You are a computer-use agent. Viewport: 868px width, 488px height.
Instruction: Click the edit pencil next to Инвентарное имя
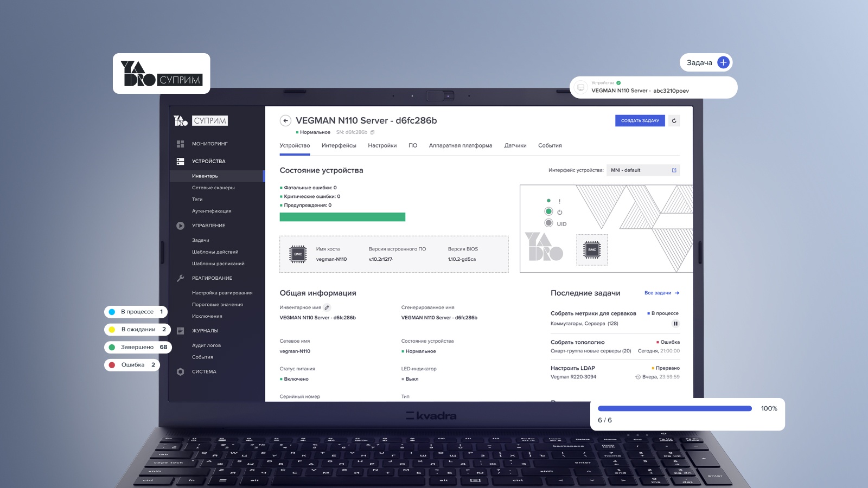click(x=327, y=307)
